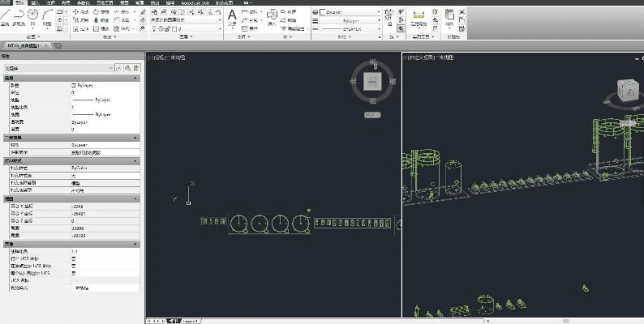644x324 pixels.
Task: Select the Circle drawing tool
Action: (32, 16)
